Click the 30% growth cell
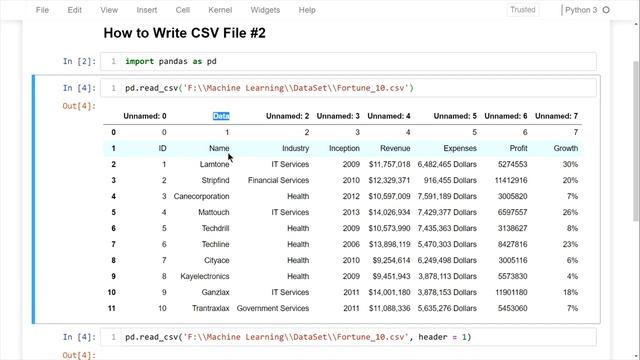640x360 pixels. click(x=570, y=164)
